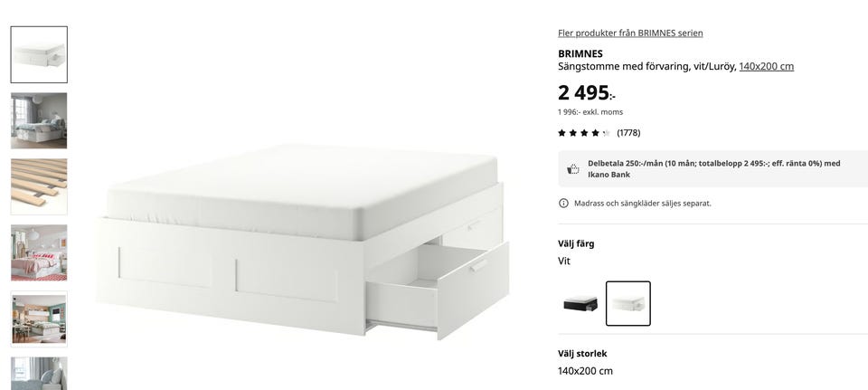Click the basket icon in Delbetala banner

click(572, 169)
